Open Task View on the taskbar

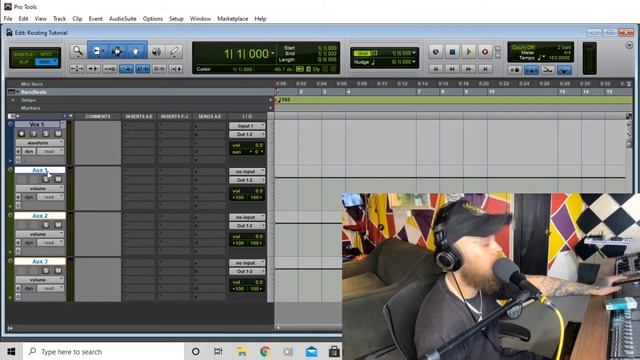coord(218,351)
